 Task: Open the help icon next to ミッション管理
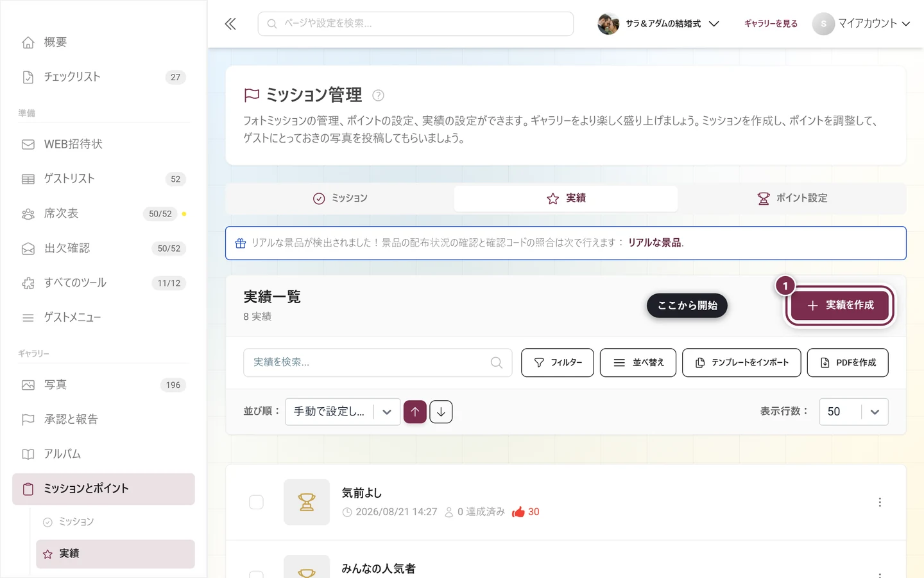(x=378, y=95)
